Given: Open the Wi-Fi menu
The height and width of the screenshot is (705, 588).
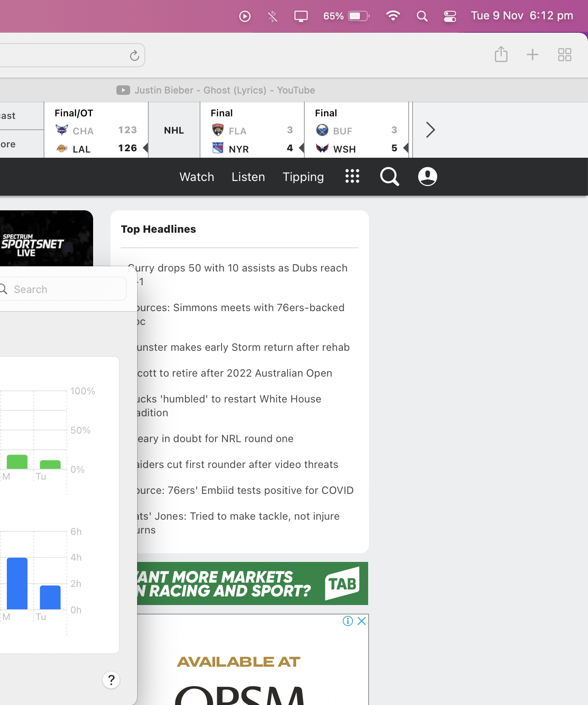Looking at the screenshot, I should pos(393,16).
